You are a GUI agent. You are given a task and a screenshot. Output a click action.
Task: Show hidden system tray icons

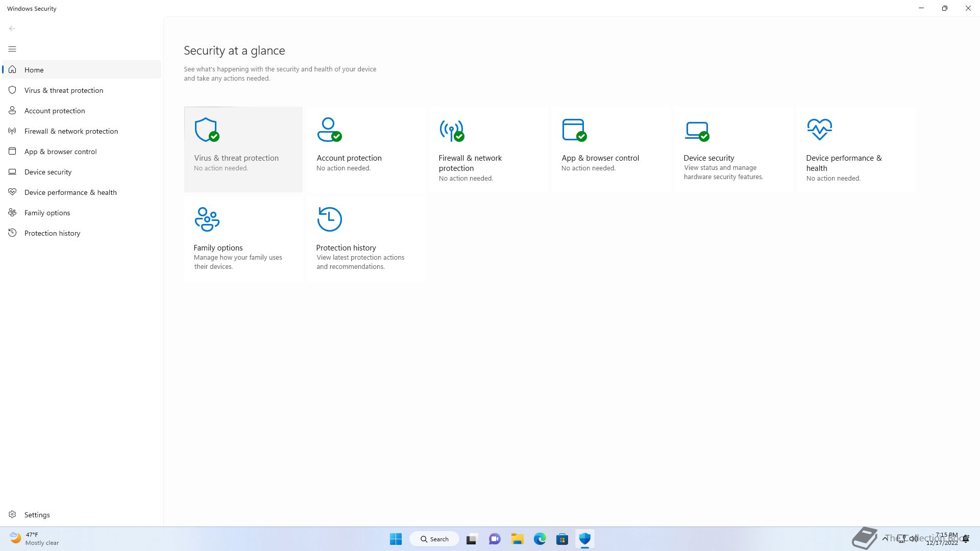click(x=885, y=539)
